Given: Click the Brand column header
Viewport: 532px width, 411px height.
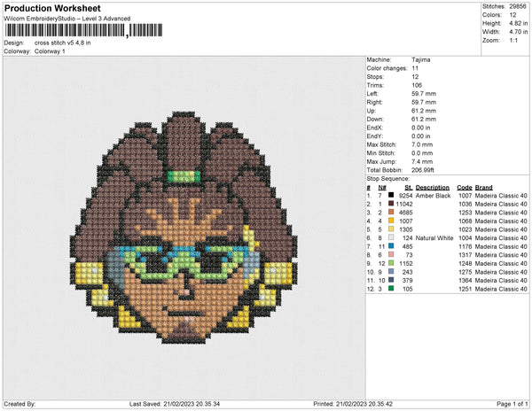Looking at the screenshot, I should [x=484, y=188].
